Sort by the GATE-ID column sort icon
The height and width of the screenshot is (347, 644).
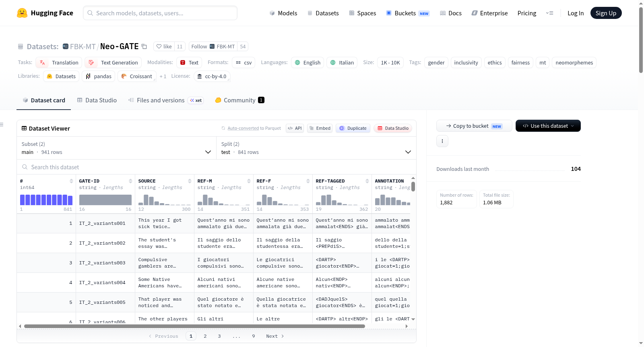(x=130, y=181)
